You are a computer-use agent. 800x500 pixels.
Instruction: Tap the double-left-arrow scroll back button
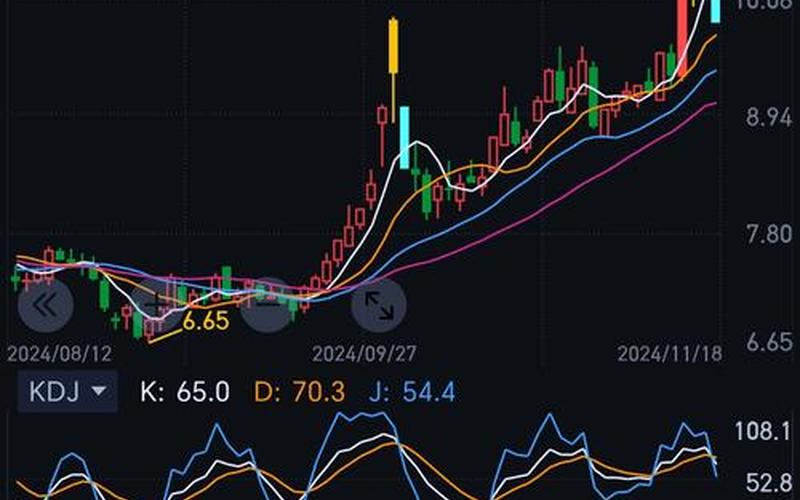click(x=45, y=305)
